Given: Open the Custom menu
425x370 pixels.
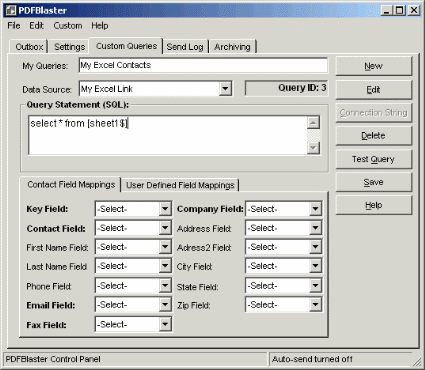Looking at the screenshot, I should click(x=68, y=26).
